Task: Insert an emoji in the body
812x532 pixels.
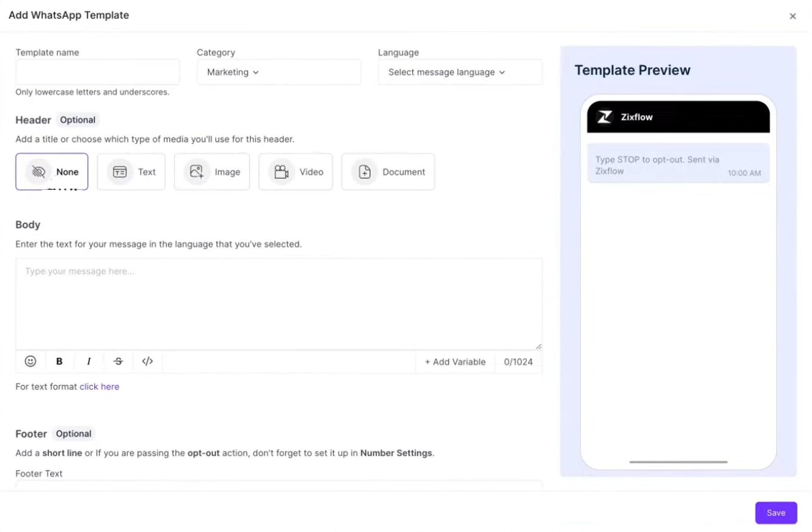Action: click(30, 361)
